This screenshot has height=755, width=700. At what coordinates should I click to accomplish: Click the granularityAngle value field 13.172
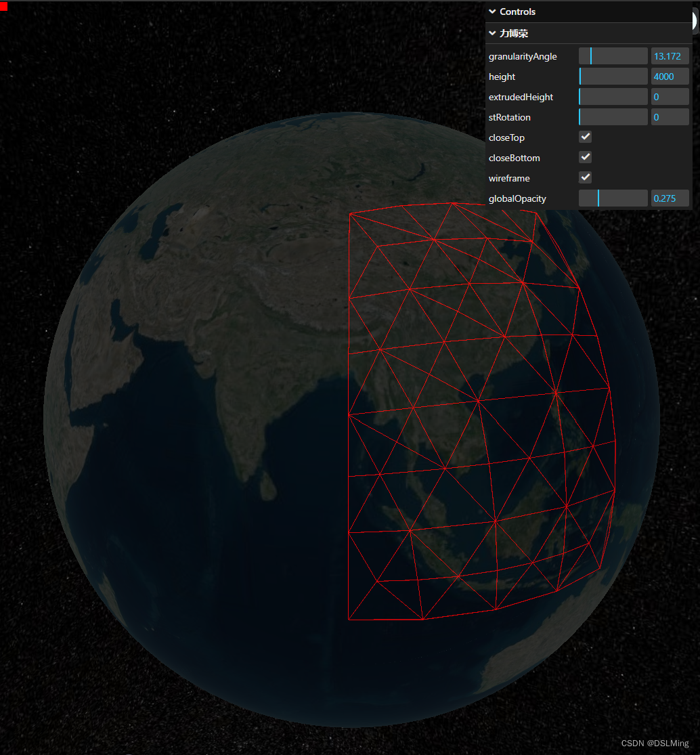[670, 56]
